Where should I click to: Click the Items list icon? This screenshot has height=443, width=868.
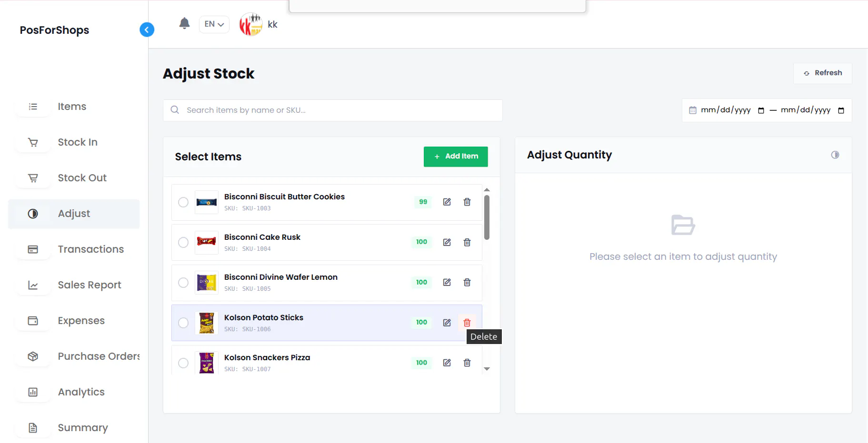[33, 107]
